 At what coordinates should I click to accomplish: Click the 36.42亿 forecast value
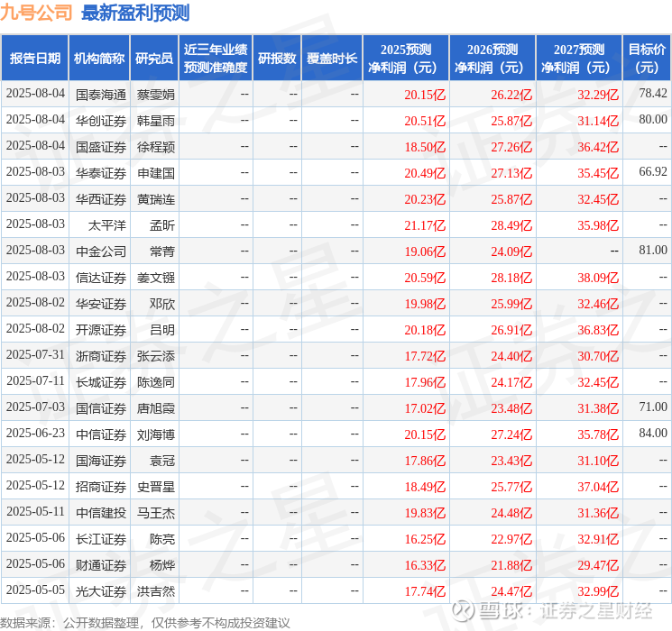(598, 147)
